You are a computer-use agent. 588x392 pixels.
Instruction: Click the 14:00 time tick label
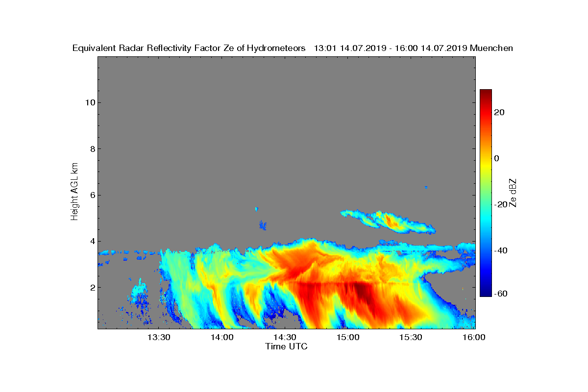(x=222, y=338)
